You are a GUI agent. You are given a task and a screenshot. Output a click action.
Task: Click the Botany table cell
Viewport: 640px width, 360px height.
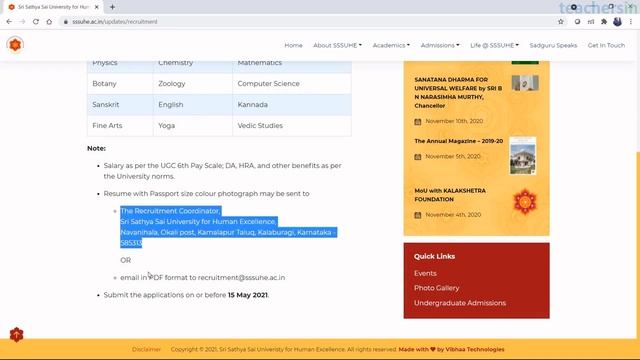(120, 84)
